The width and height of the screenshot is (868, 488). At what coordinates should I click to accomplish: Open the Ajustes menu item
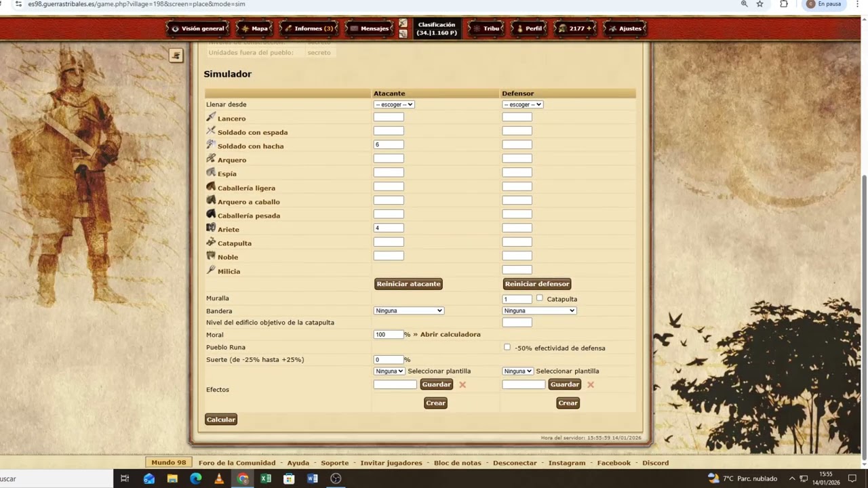point(625,28)
